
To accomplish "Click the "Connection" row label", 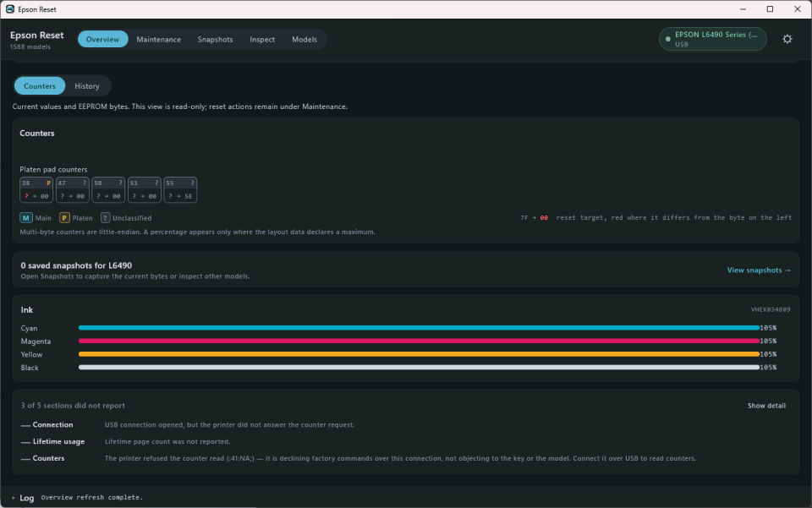I will pos(52,424).
